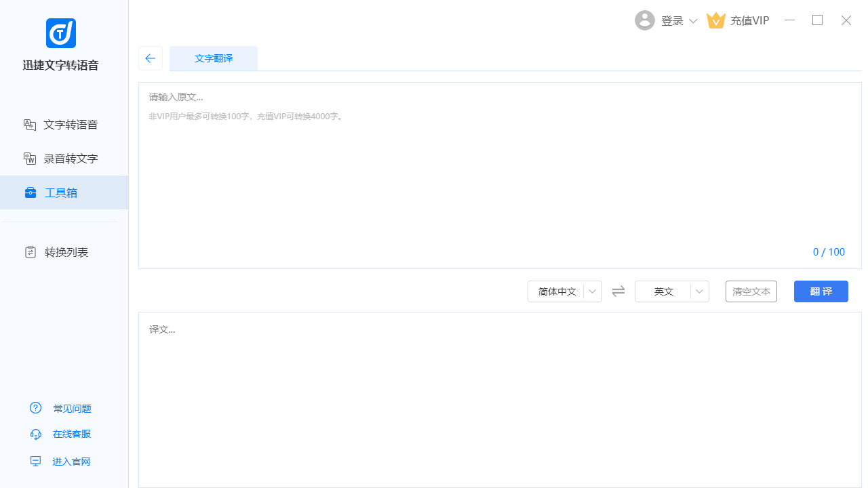868x488 pixels.
Task: Click the VIP crown icon
Action: [716, 20]
